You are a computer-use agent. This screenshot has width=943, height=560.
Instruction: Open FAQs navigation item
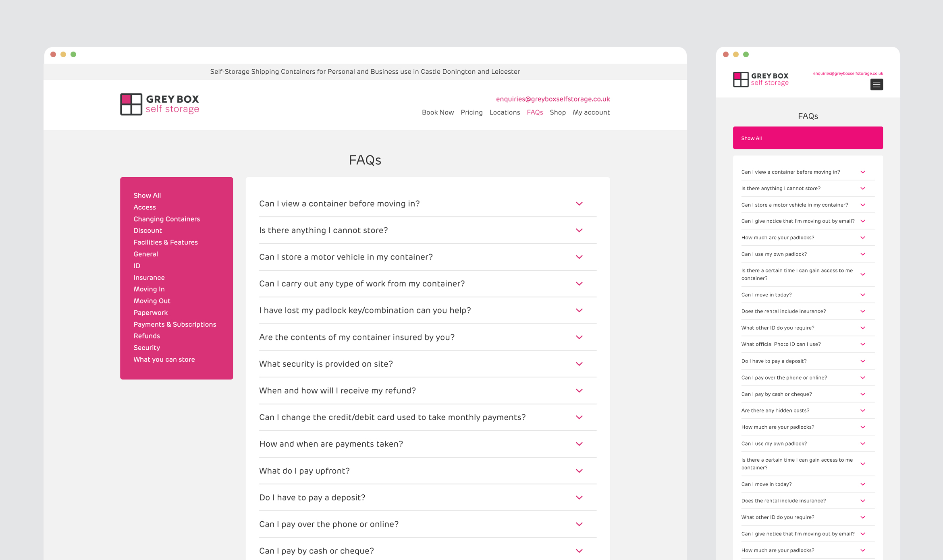click(535, 112)
